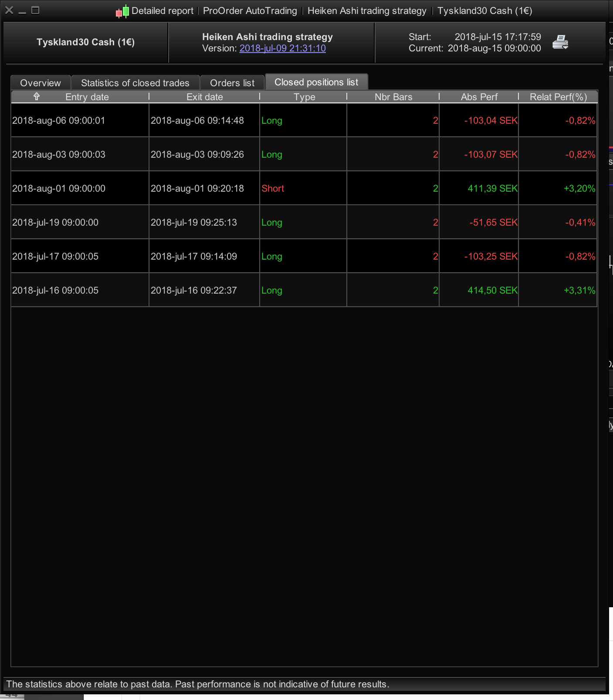613x700 pixels.
Task: Click Start date 2018-jul-15 17:17:59
Action: [x=498, y=37]
